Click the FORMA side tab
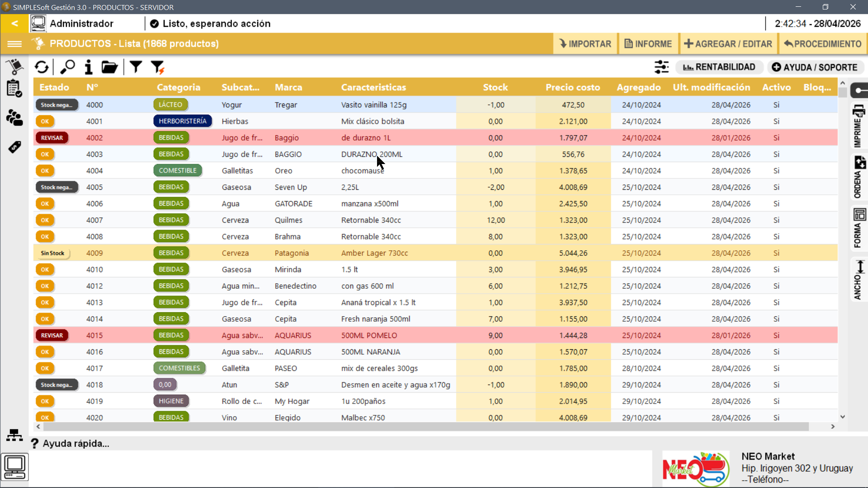 859,228
